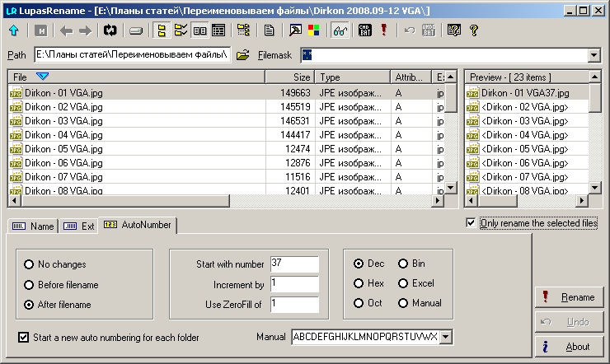Browse for folder next to Path field
Viewport: 610px width, 364px height.
[x=242, y=55]
